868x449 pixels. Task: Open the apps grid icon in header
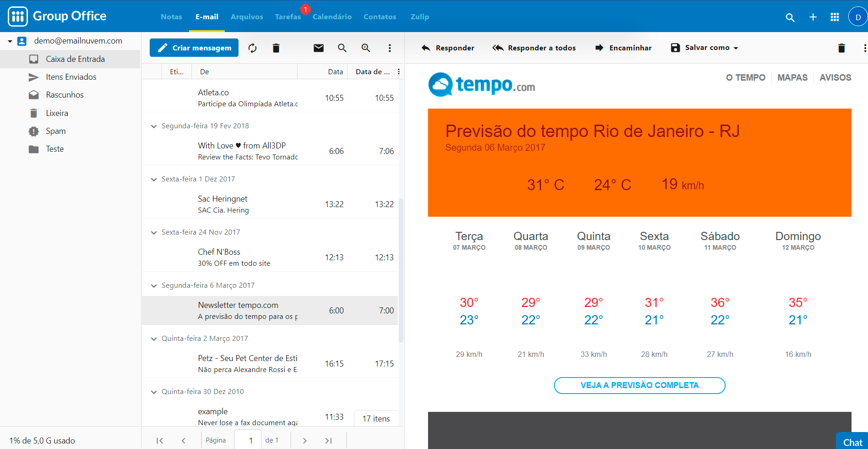(835, 17)
